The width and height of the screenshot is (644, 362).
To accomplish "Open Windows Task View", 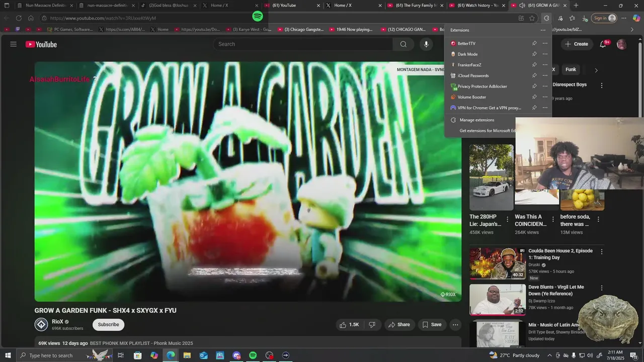I will coord(121,355).
